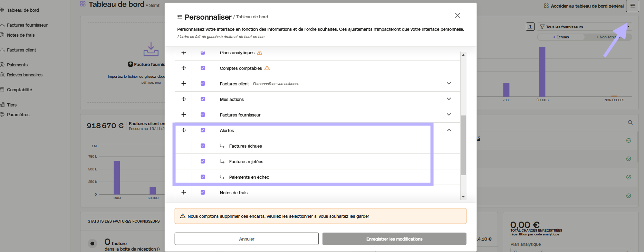Click the move handle for Notes de frais row
644x252 pixels.
click(x=184, y=193)
